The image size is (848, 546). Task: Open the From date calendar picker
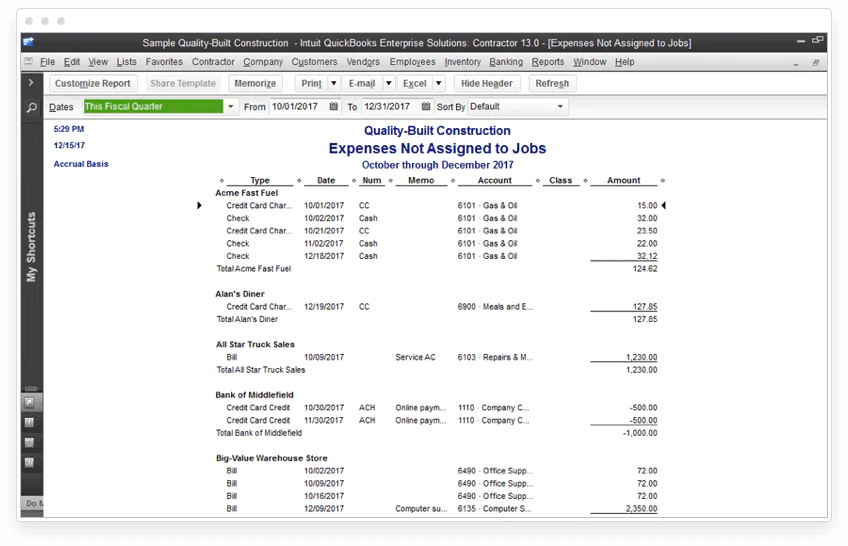pos(334,106)
